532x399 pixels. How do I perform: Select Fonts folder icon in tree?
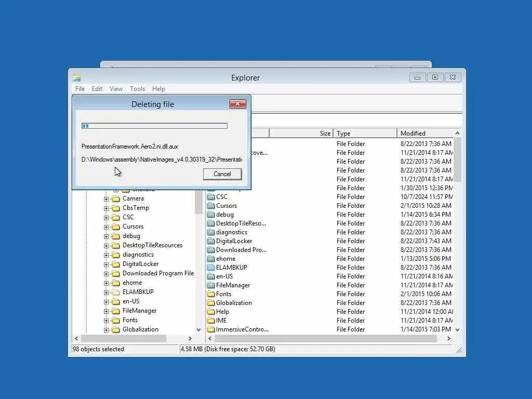coord(116,320)
